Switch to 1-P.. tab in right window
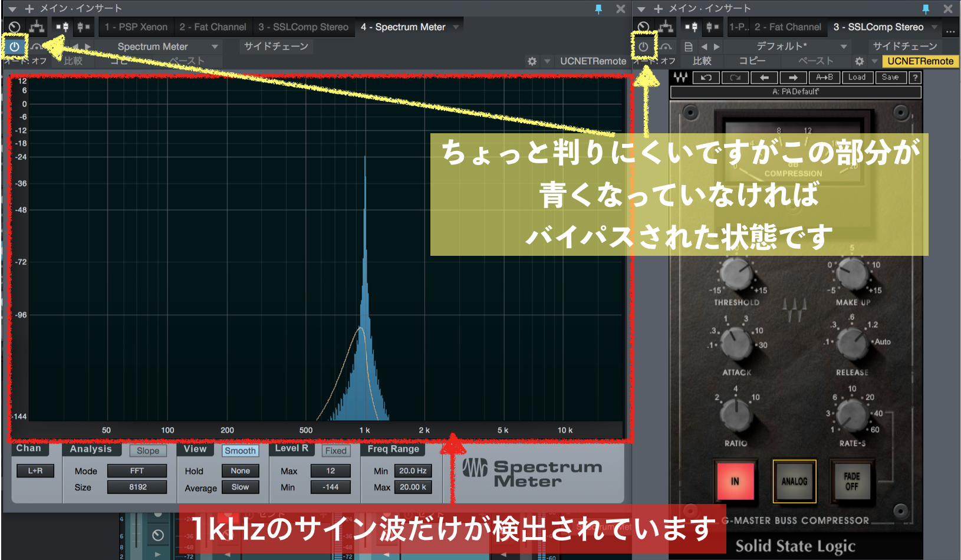 click(739, 27)
